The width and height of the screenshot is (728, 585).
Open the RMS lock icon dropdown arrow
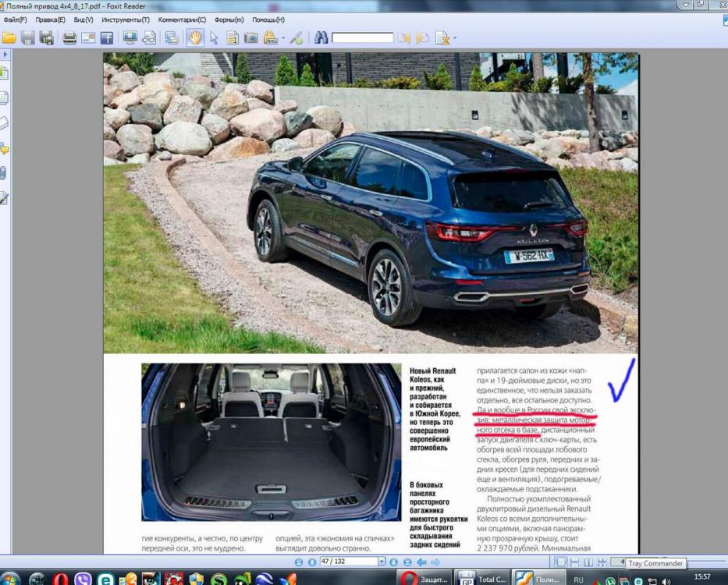pyautogui.click(x=284, y=38)
